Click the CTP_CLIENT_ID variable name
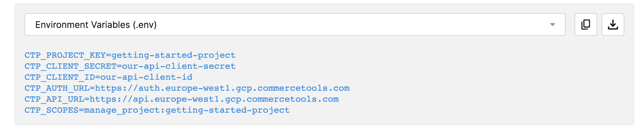Image resolution: width=644 pixels, height=131 pixels. [x=60, y=77]
